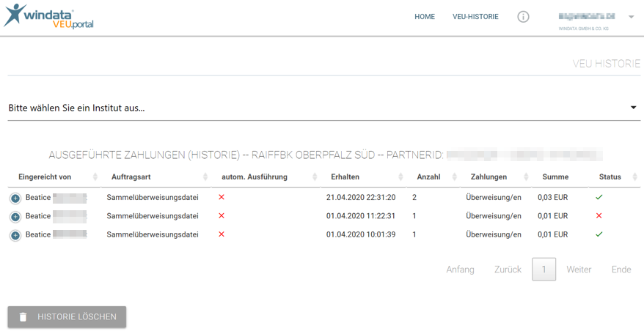Click green check status for 01.04.2020 10:01:39
This screenshot has height=334, width=644.
pyautogui.click(x=599, y=234)
